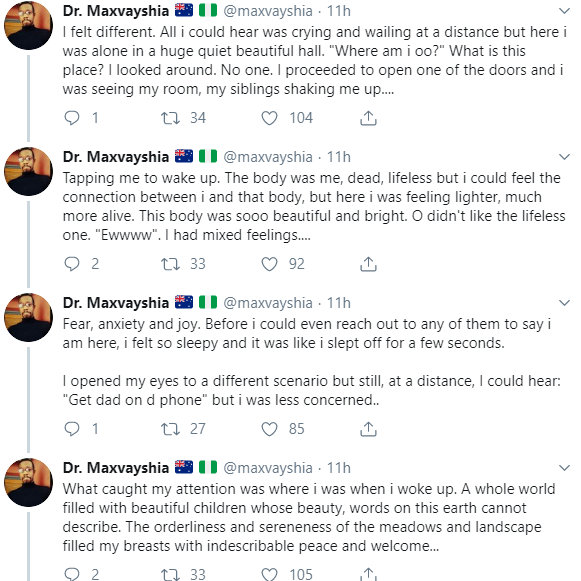Open the @maxvayshia handle on the second tweet
The height and width of the screenshot is (581, 581).
click(268, 157)
